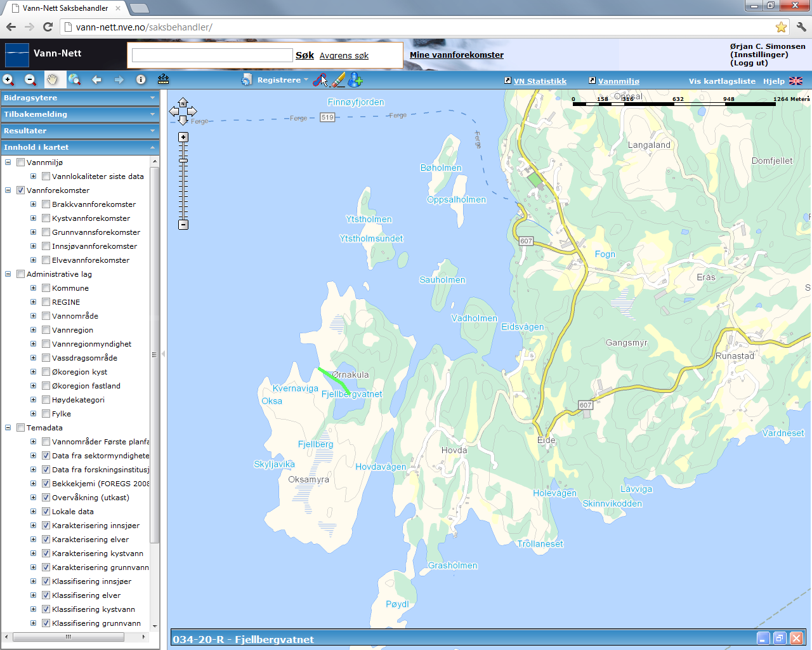Expand the Økoregion kyst tree node

coord(34,372)
